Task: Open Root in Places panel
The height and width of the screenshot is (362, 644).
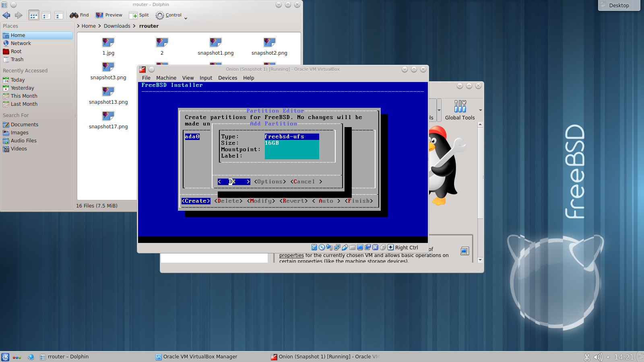Action: [37, 51]
